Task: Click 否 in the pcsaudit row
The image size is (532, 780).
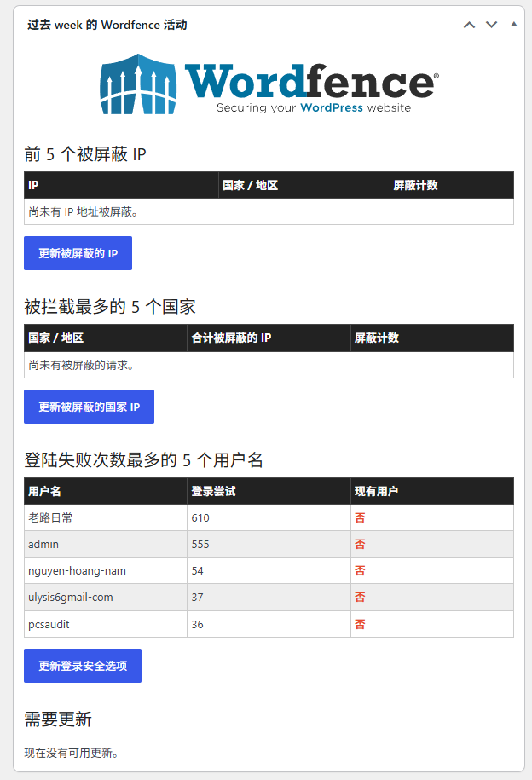Action: coord(360,624)
